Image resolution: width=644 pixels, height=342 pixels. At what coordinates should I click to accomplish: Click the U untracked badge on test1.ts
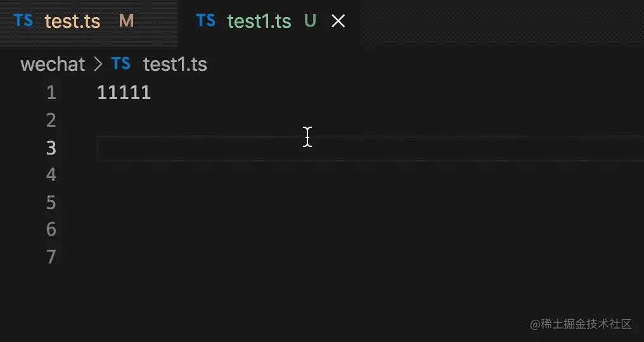(x=310, y=21)
